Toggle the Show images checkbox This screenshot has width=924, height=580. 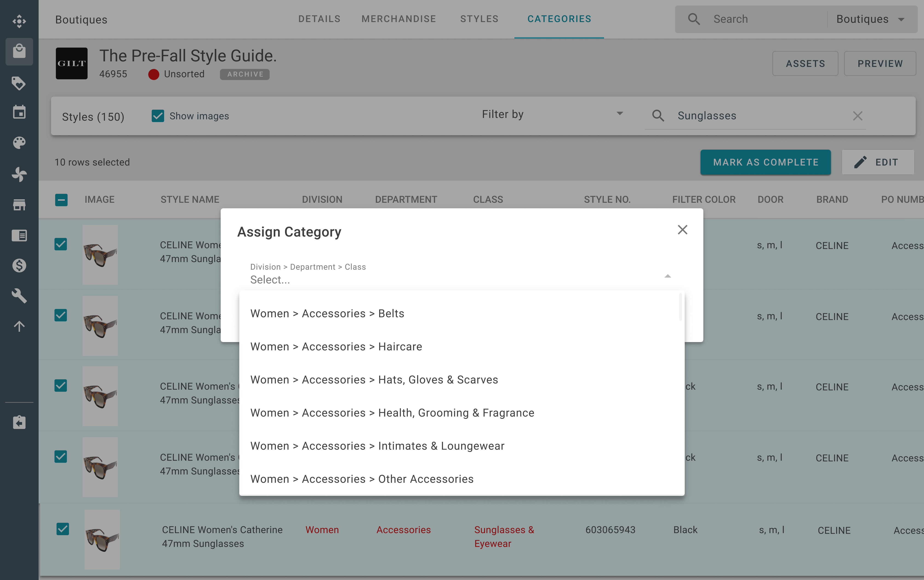point(158,116)
